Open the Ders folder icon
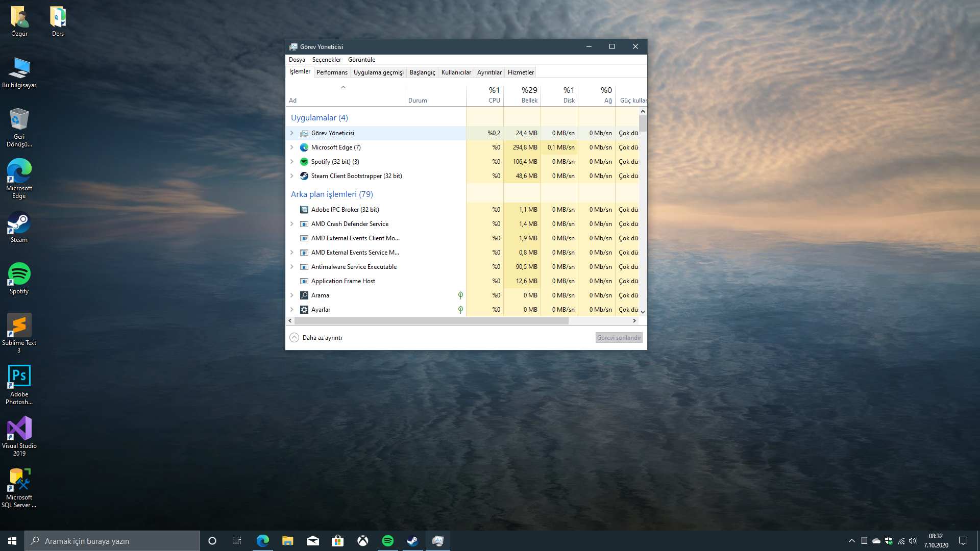The height and width of the screenshot is (551, 980). coord(58,21)
